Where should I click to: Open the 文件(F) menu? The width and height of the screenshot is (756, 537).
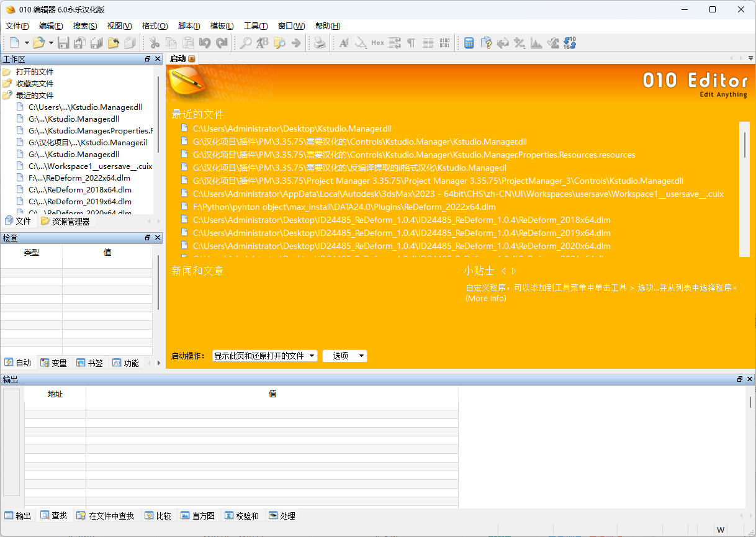coord(17,26)
